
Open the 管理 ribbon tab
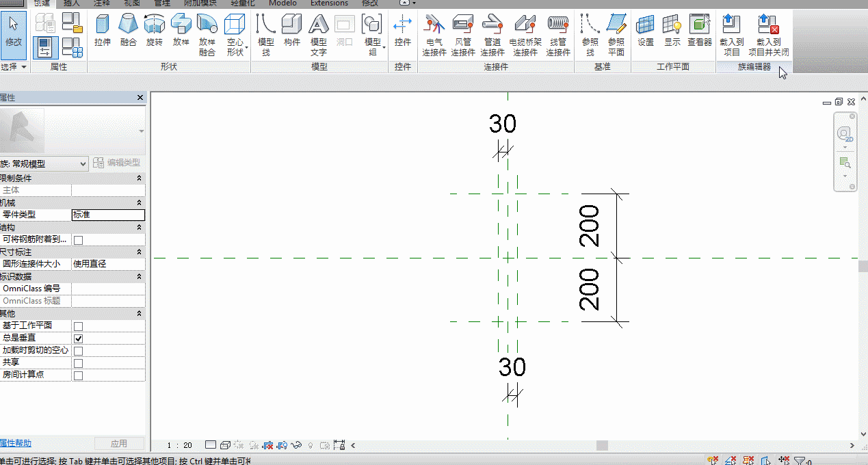click(163, 3)
